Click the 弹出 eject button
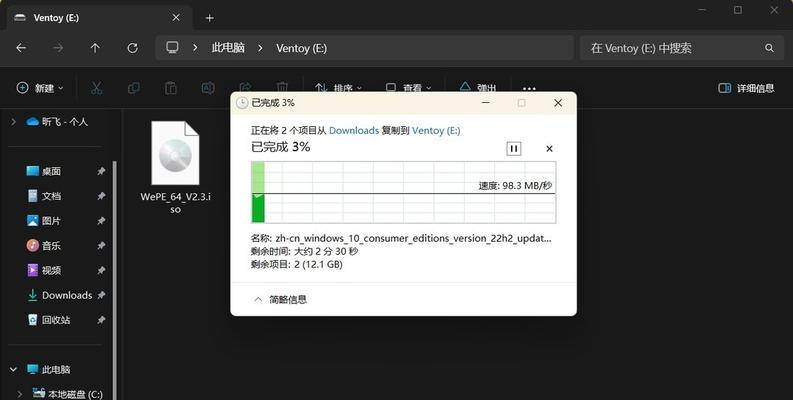 point(478,87)
